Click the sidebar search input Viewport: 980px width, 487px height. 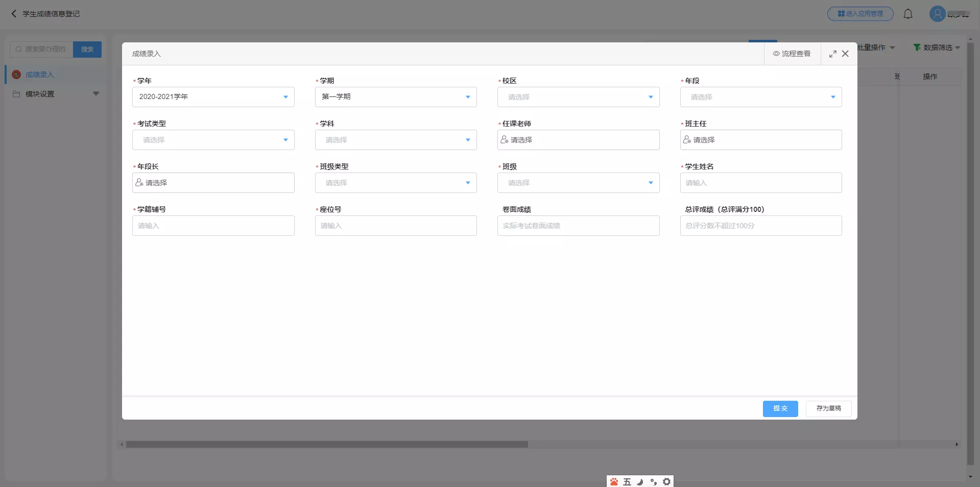click(41, 50)
